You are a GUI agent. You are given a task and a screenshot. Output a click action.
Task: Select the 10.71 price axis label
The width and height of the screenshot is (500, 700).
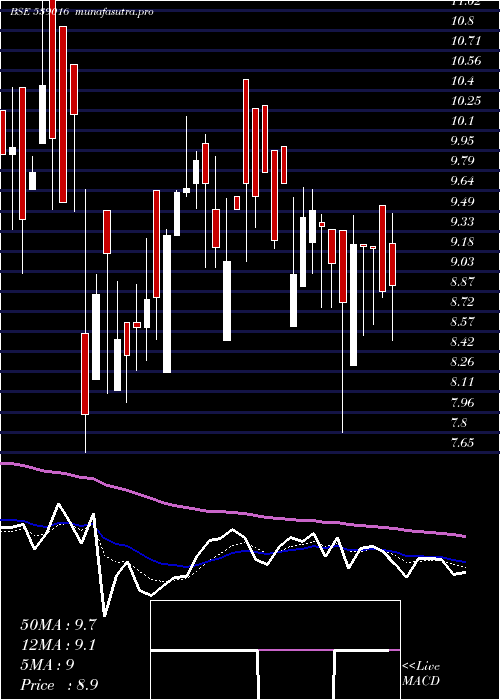point(466,41)
